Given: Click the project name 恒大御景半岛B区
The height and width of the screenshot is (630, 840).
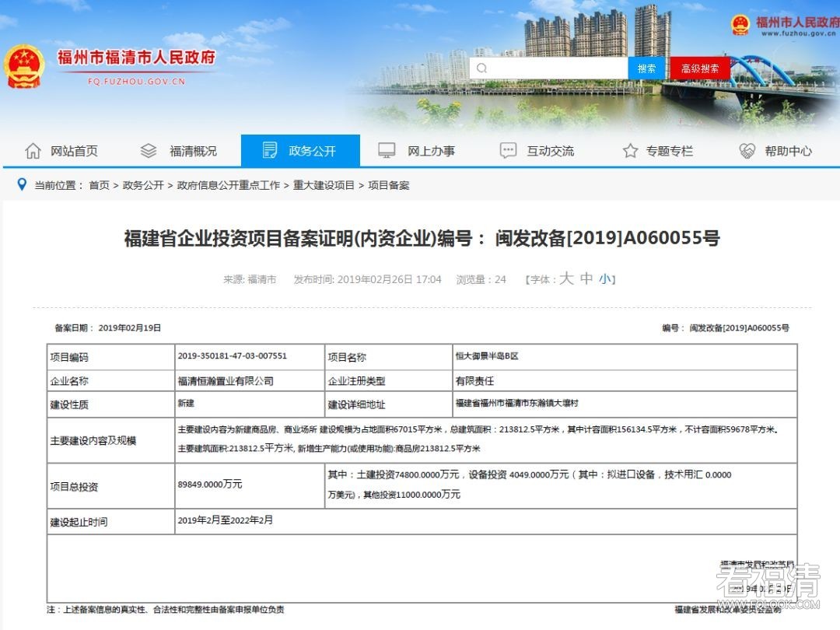Looking at the screenshot, I should tap(487, 355).
